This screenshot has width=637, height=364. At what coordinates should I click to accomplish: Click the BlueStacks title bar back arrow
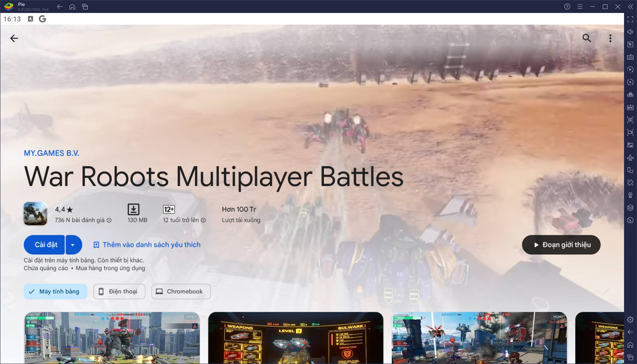[x=60, y=7]
